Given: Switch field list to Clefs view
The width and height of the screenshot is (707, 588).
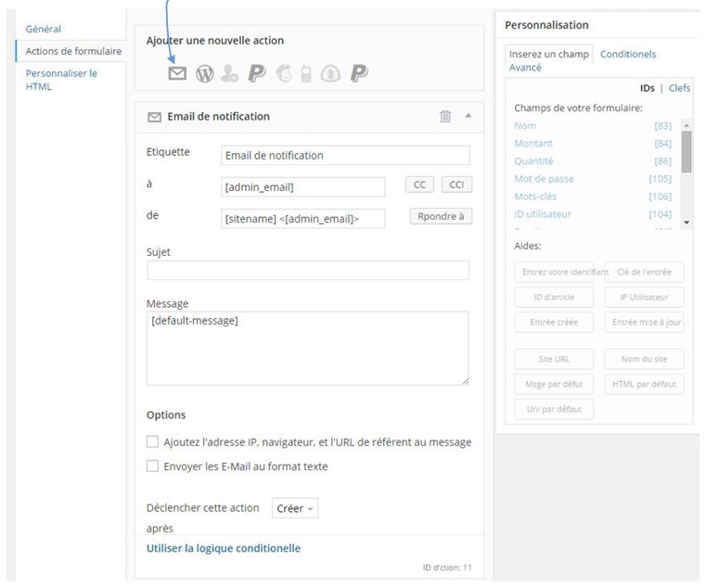Looking at the screenshot, I should [679, 88].
